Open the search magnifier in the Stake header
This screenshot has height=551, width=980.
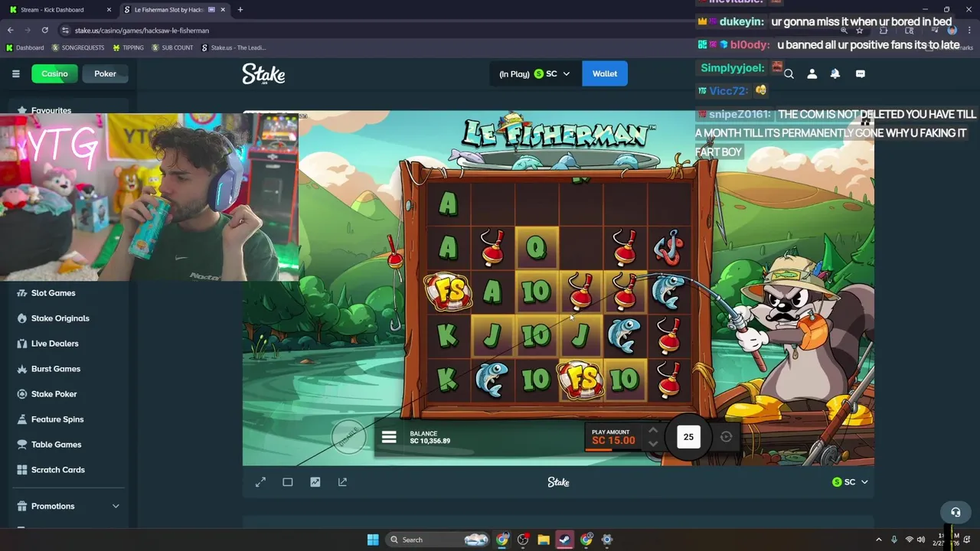tap(789, 74)
